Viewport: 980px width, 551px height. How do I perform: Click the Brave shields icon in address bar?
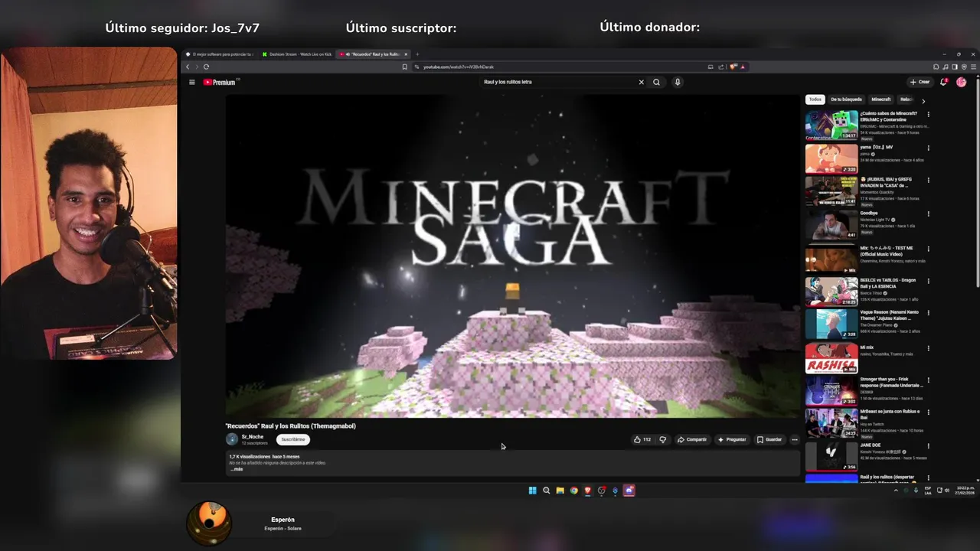coord(733,67)
